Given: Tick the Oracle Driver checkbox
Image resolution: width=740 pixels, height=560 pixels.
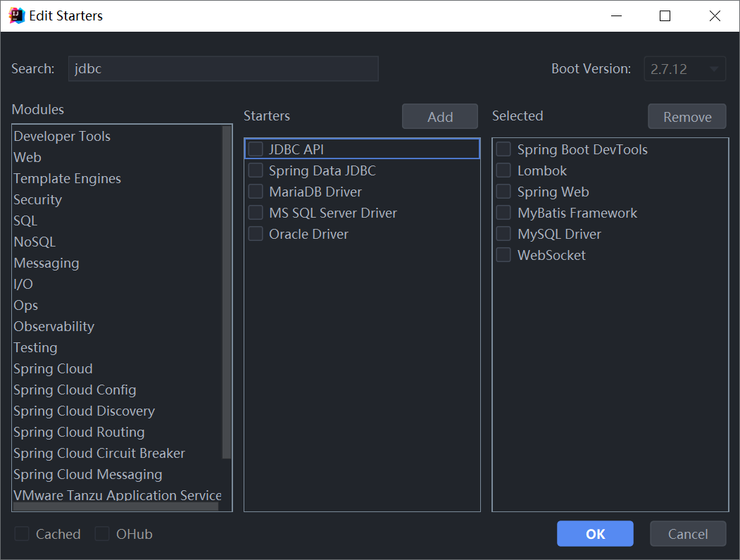Looking at the screenshot, I should tap(256, 234).
